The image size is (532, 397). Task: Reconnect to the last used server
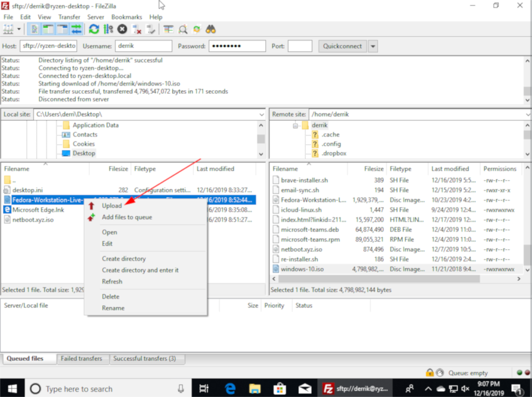[151, 29]
